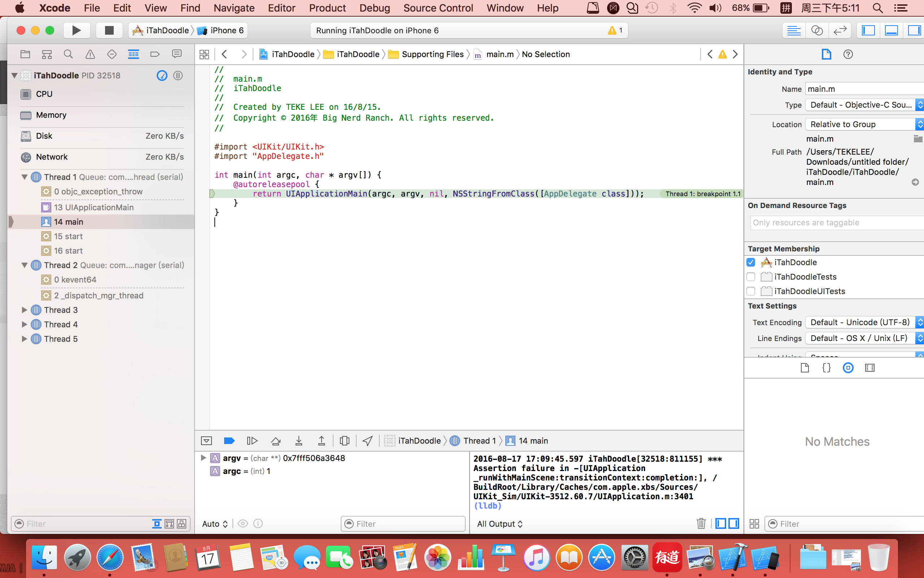
Task: Toggle the Variables view pane
Action: pyautogui.click(x=720, y=523)
